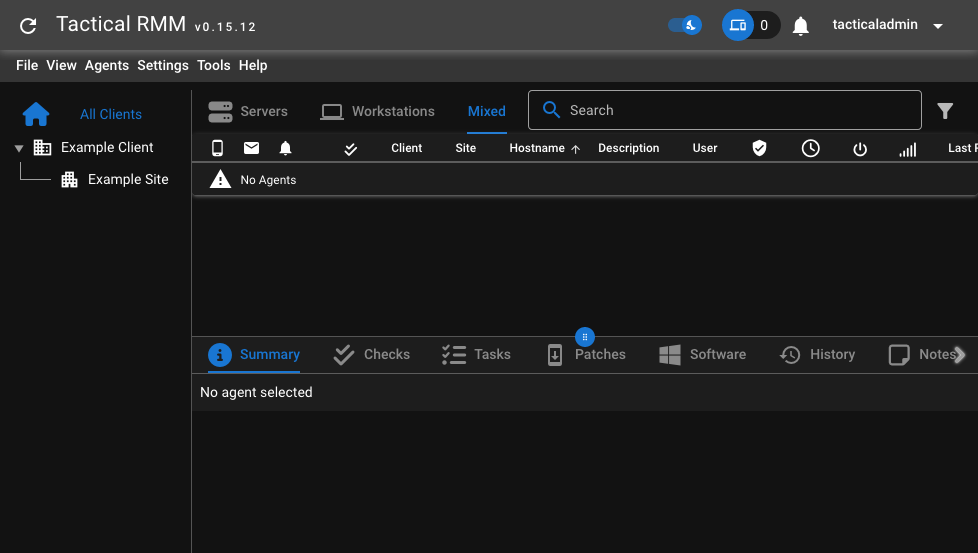Show the Mixed agents tab
Image resolution: width=978 pixels, height=553 pixels.
[x=487, y=112]
